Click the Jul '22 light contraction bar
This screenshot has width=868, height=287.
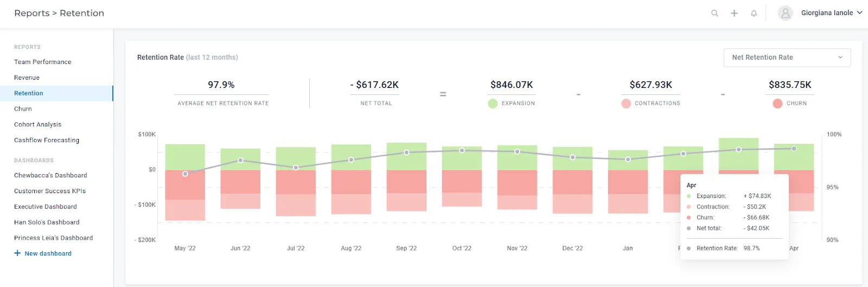click(x=296, y=206)
